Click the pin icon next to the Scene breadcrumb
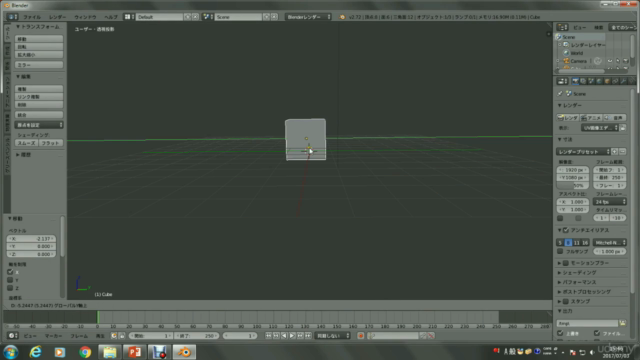This screenshot has height=360, width=640. 560,93
